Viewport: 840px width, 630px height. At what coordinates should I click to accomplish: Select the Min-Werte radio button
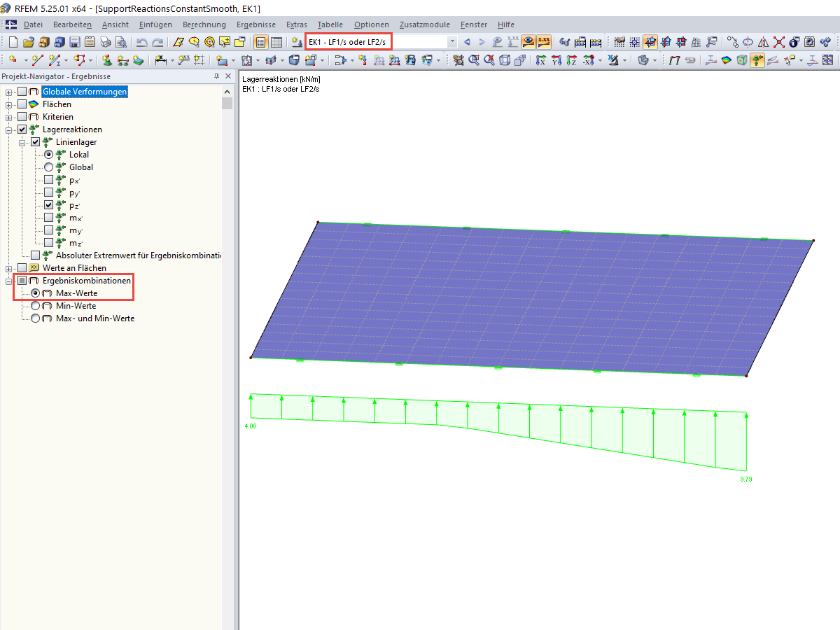(x=36, y=306)
